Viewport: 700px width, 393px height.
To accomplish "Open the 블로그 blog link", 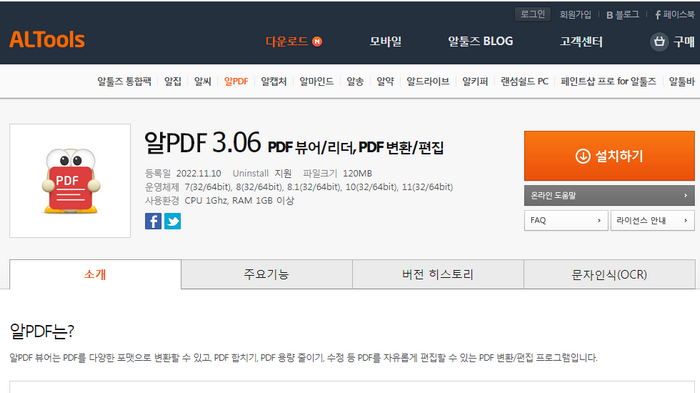I will click(x=622, y=15).
